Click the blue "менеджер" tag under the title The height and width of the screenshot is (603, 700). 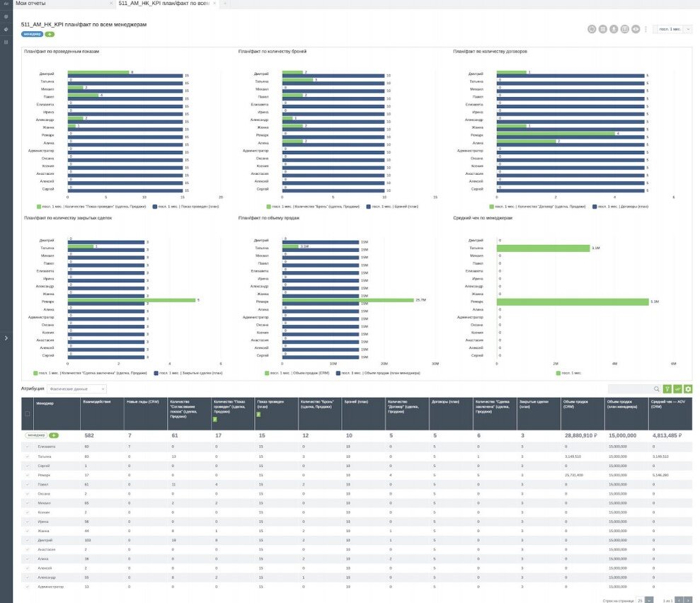(32, 35)
